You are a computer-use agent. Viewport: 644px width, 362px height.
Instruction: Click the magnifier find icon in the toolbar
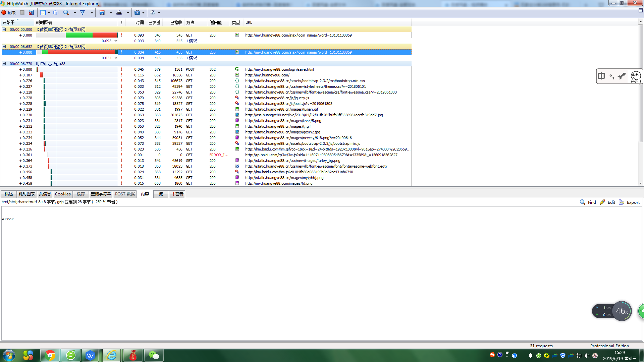tap(66, 12)
